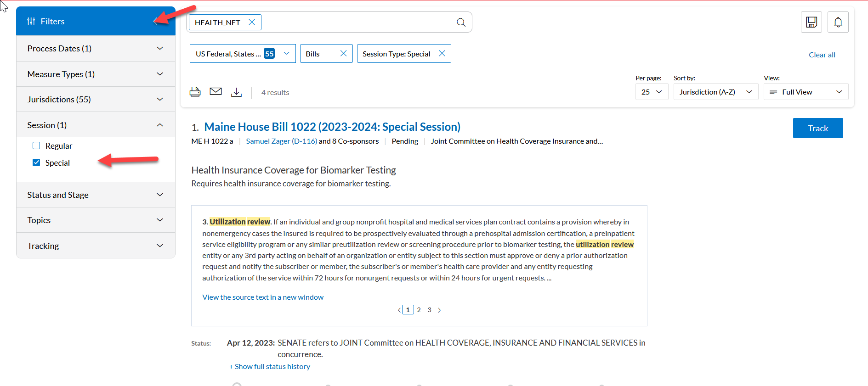Click the save search disk icon
868x386 pixels.
pyautogui.click(x=811, y=22)
